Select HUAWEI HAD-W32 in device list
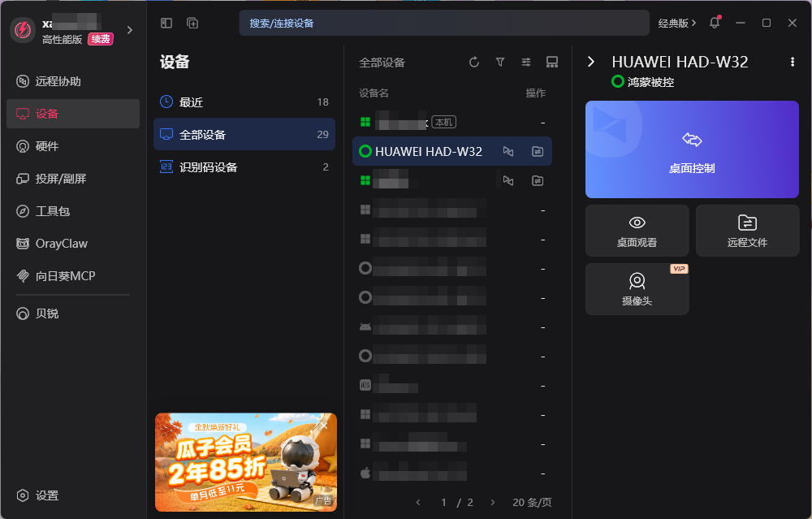This screenshot has width=812, height=519. coord(452,151)
